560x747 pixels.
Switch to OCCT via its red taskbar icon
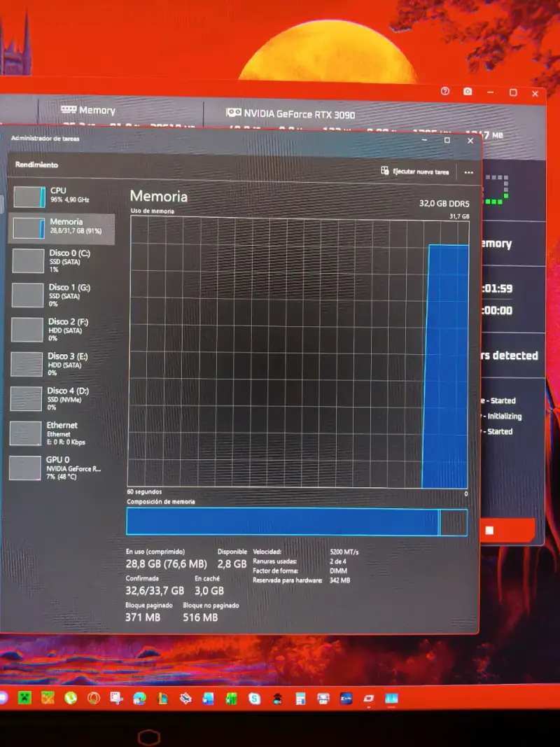click(x=369, y=699)
